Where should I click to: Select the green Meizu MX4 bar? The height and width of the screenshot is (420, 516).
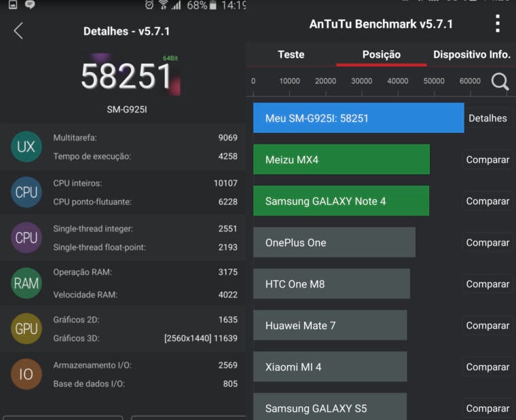point(342,159)
